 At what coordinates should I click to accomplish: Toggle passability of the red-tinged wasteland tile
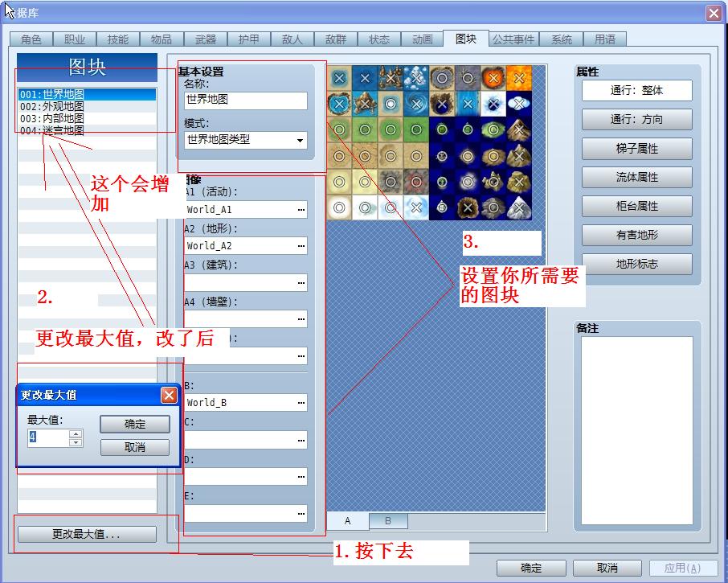click(416, 182)
